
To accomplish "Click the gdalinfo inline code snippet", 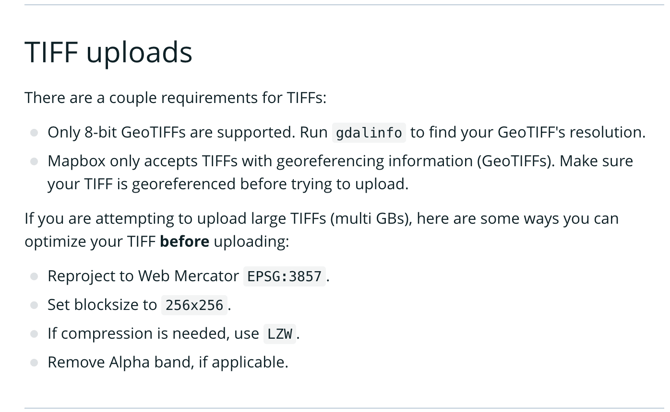I will coord(369,133).
